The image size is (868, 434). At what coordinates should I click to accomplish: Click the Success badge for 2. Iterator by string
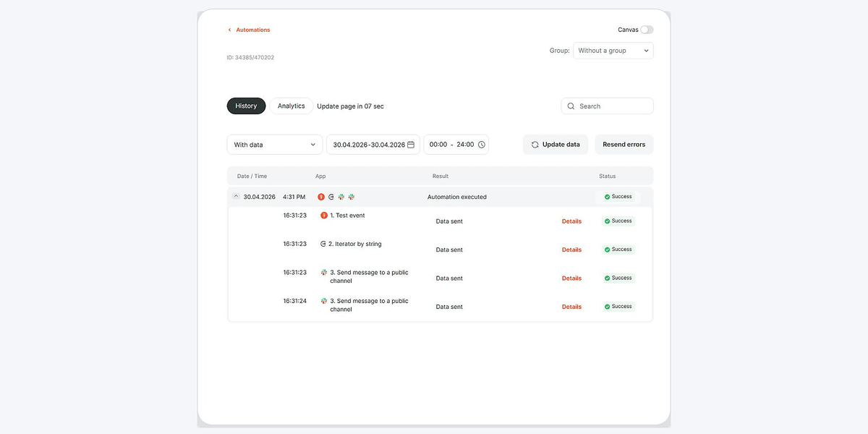[x=618, y=249]
